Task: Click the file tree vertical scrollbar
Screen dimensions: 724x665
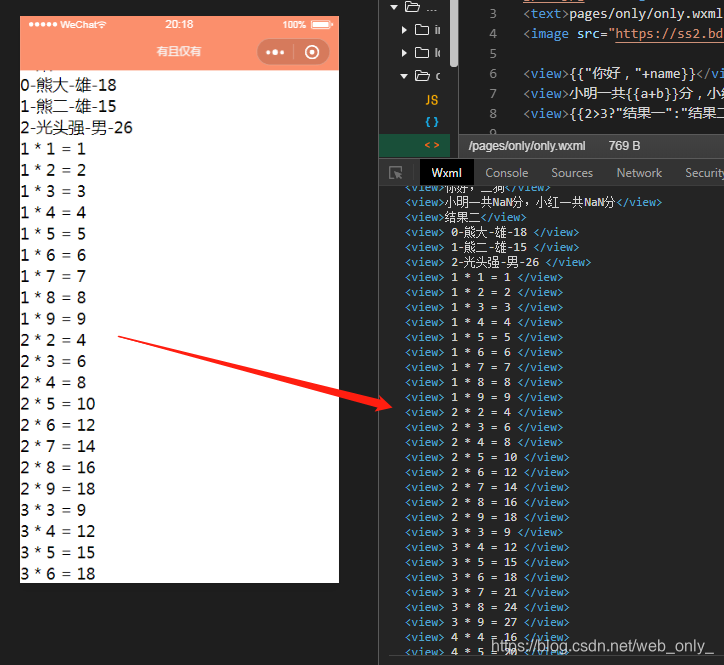Action: pyautogui.click(x=454, y=32)
